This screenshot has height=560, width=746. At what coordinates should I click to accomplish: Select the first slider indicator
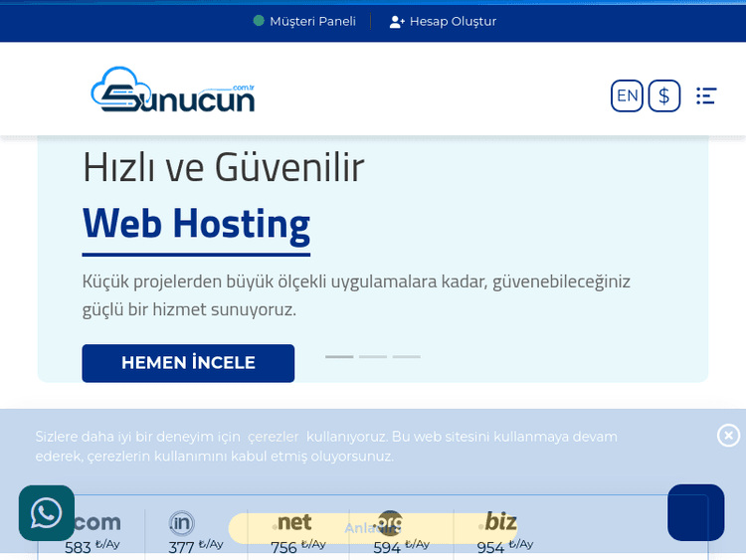(339, 356)
